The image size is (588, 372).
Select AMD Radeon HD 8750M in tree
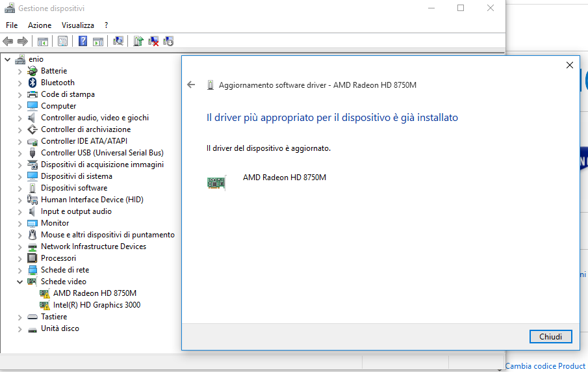coord(94,293)
